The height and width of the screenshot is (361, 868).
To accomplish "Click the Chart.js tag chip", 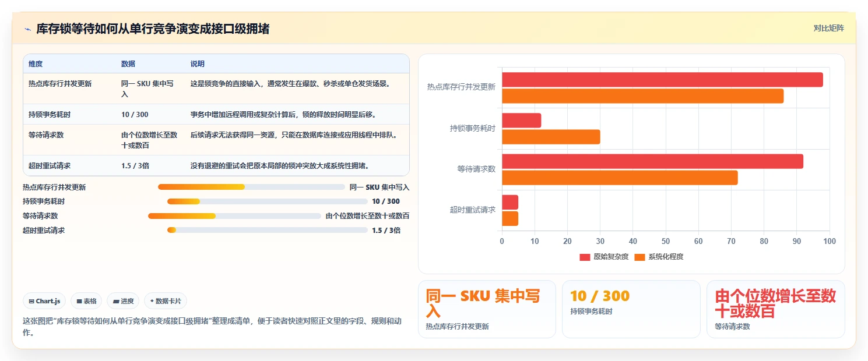I will coord(45,301).
